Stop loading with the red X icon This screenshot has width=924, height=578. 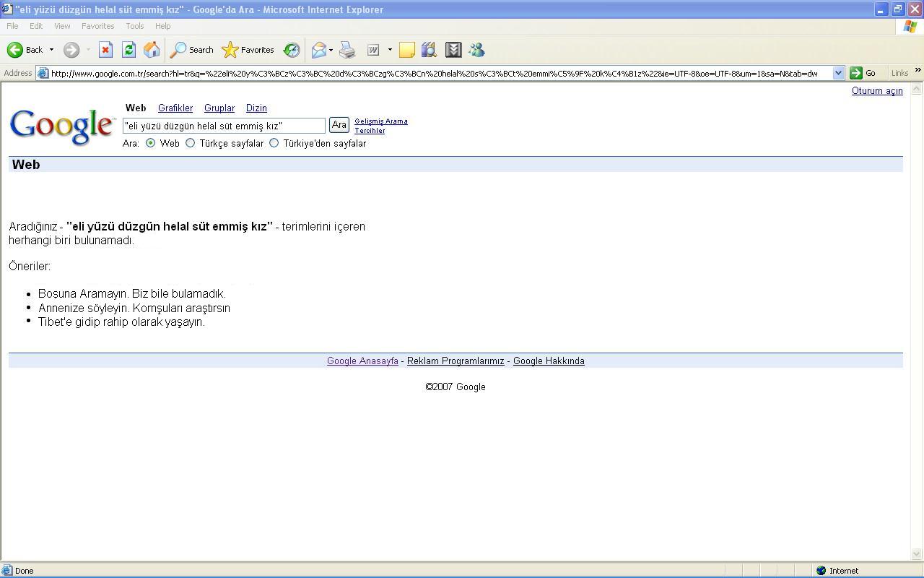pos(105,50)
